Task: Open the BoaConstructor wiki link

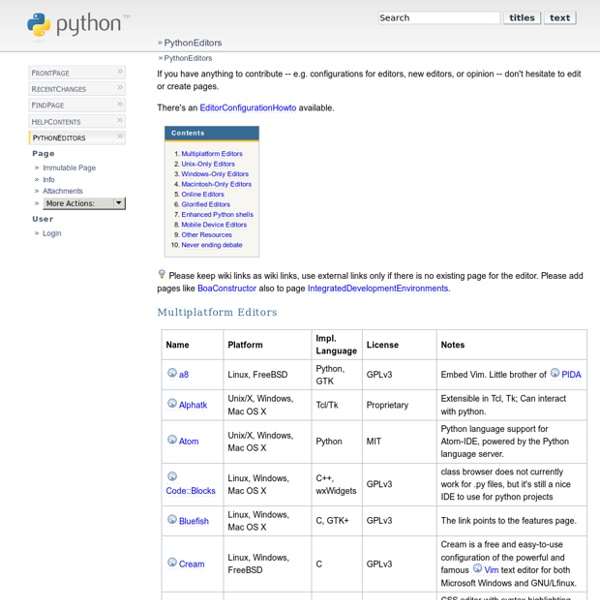Action: tap(227, 288)
